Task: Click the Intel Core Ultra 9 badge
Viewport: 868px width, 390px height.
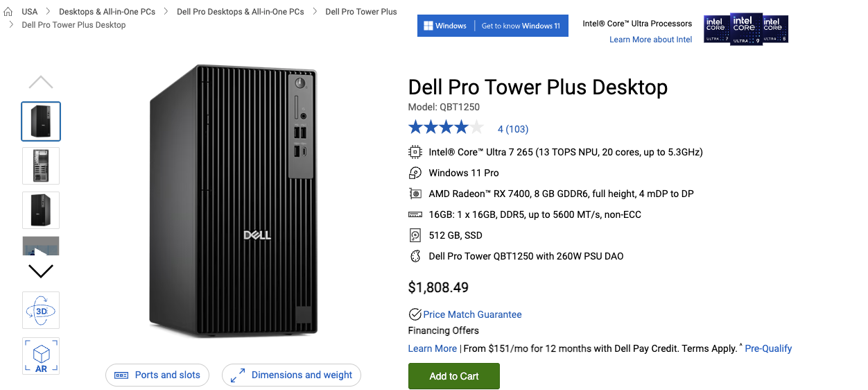Action: pyautogui.click(x=746, y=28)
